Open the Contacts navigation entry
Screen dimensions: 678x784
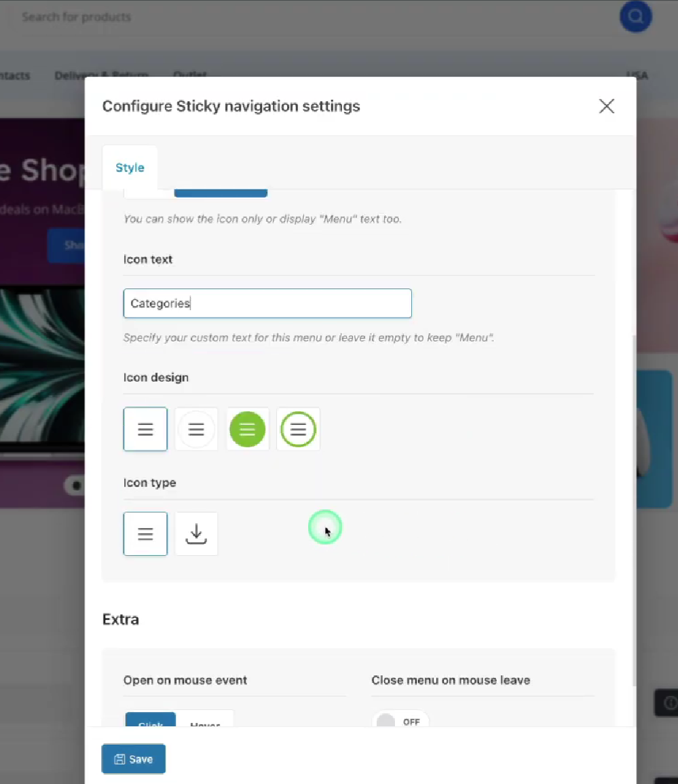click(14, 75)
